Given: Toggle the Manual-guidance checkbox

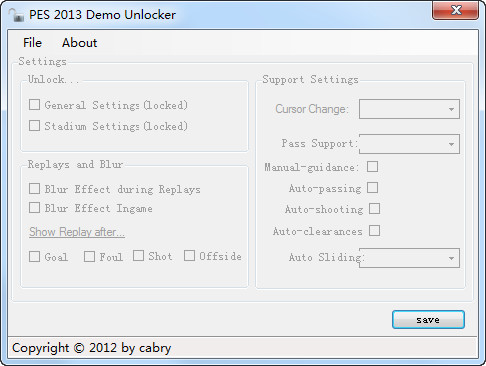Looking at the screenshot, I should 373,166.
